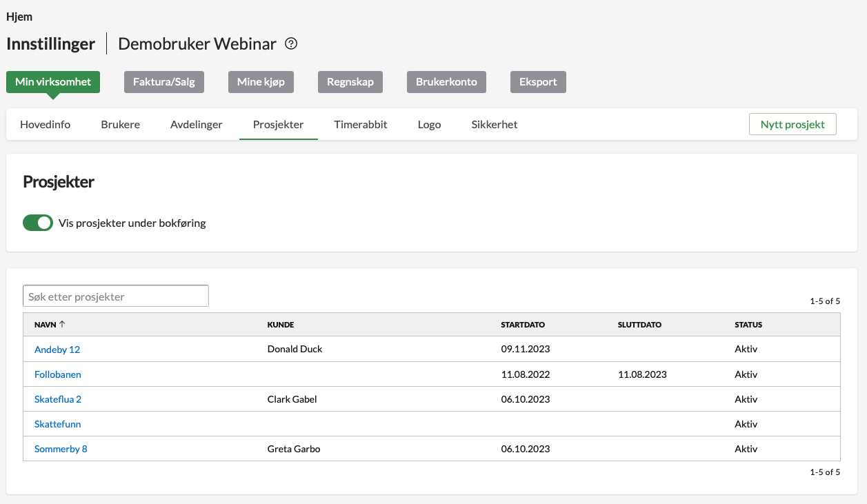Image resolution: width=867 pixels, height=504 pixels.
Task: Click the help question mark icon
Action: 291,44
